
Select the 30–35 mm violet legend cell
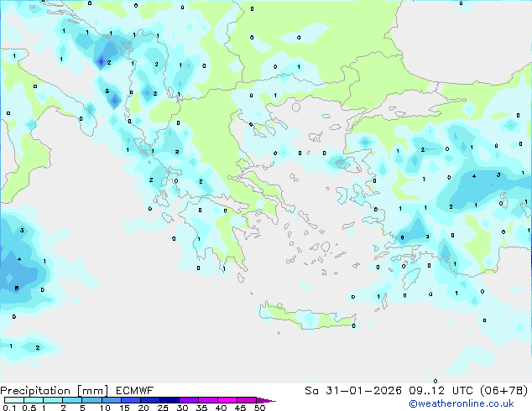189,400
